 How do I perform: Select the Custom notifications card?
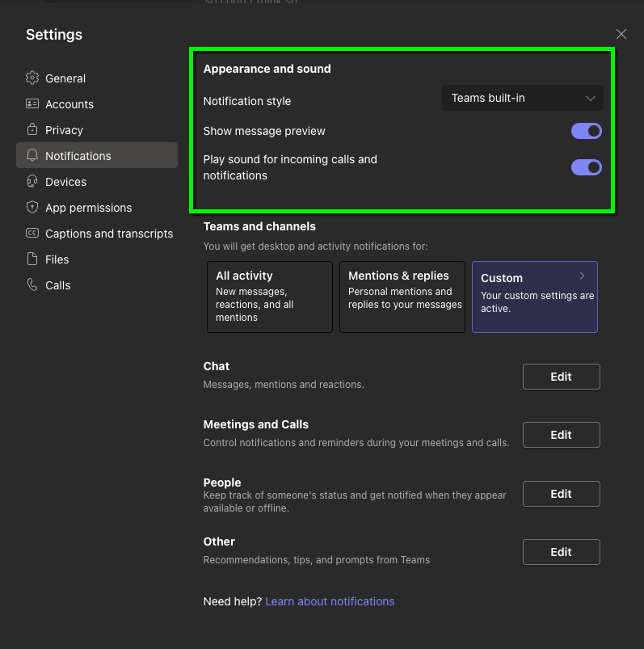point(535,297)
